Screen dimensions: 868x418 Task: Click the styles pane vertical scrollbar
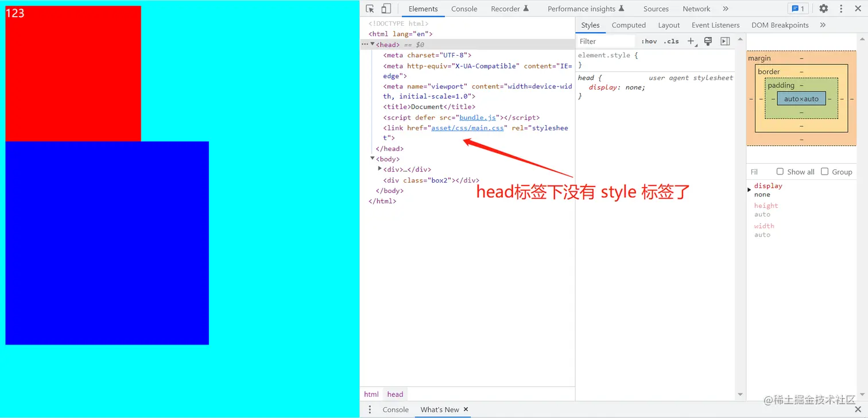(x=740, y=216)
